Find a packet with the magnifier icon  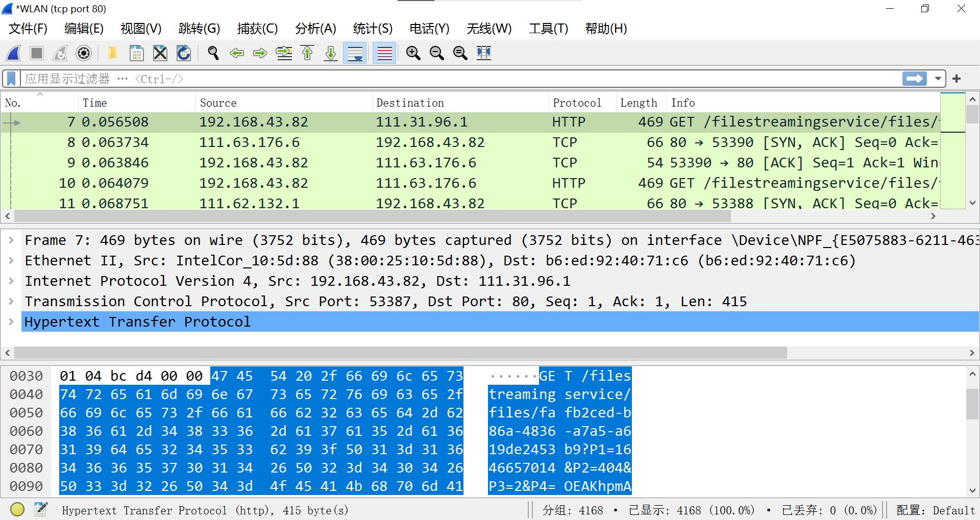213,53
